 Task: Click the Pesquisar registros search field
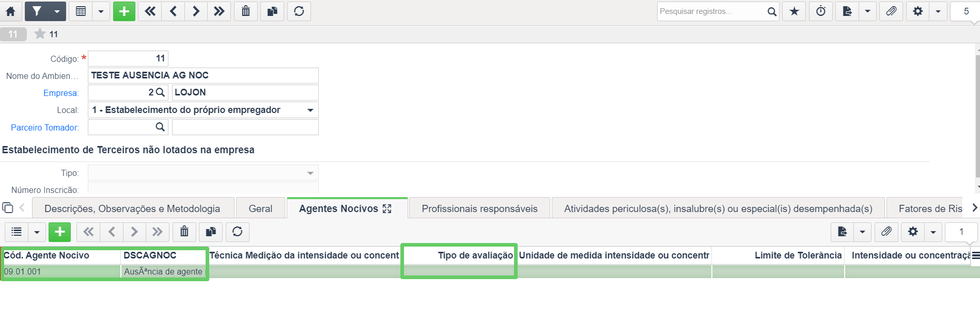(711, 11)
